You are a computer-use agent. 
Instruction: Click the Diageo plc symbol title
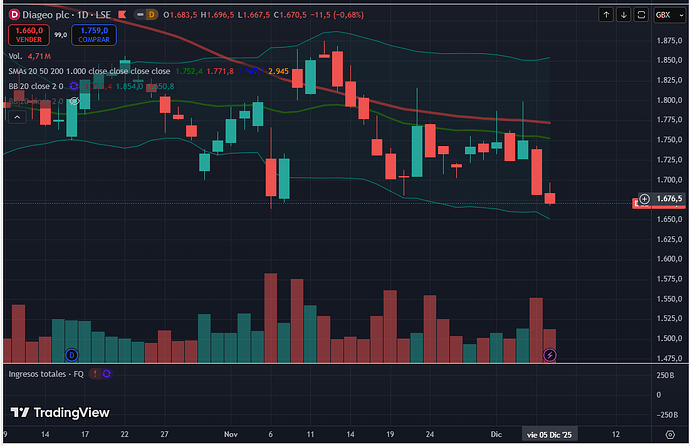(41, 16)
